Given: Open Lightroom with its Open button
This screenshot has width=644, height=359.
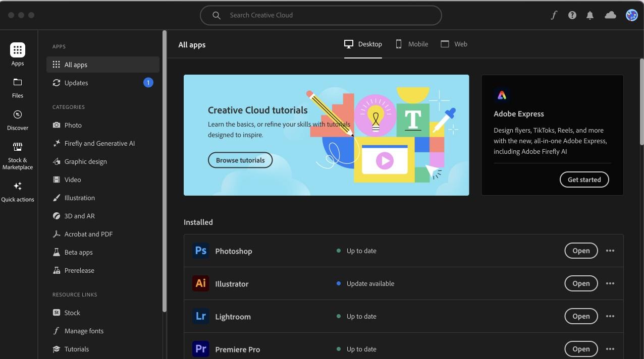Looking at the screenshot, I should click(x=581, y=316).
